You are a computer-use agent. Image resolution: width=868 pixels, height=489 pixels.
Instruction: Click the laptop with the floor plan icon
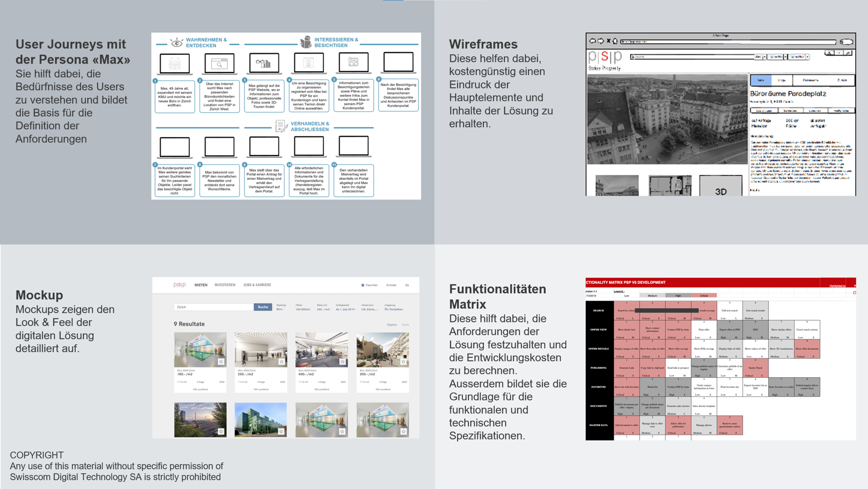pyautogui.click(x=353, y=64)
